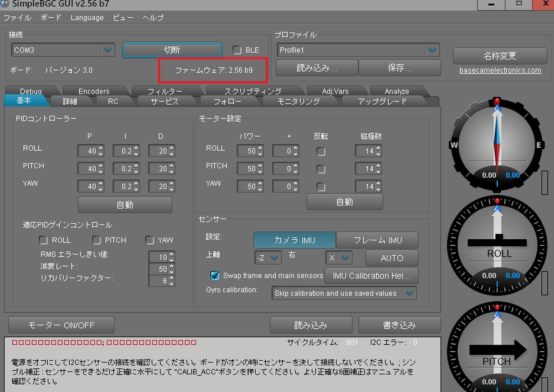Enable the PITCH motor 反転 checkbox
This screenshot has width=554, height=392.
pos(321,169)
